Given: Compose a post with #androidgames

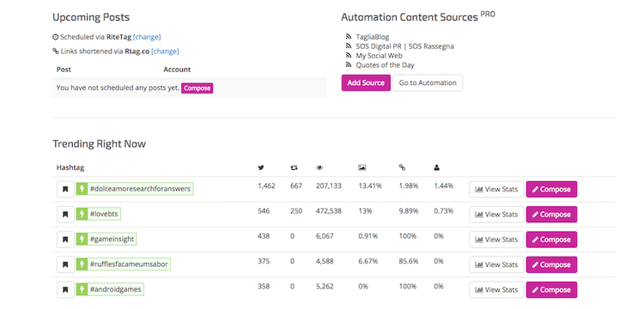Looking at the screenshot, I should click(x=551, y=290).
